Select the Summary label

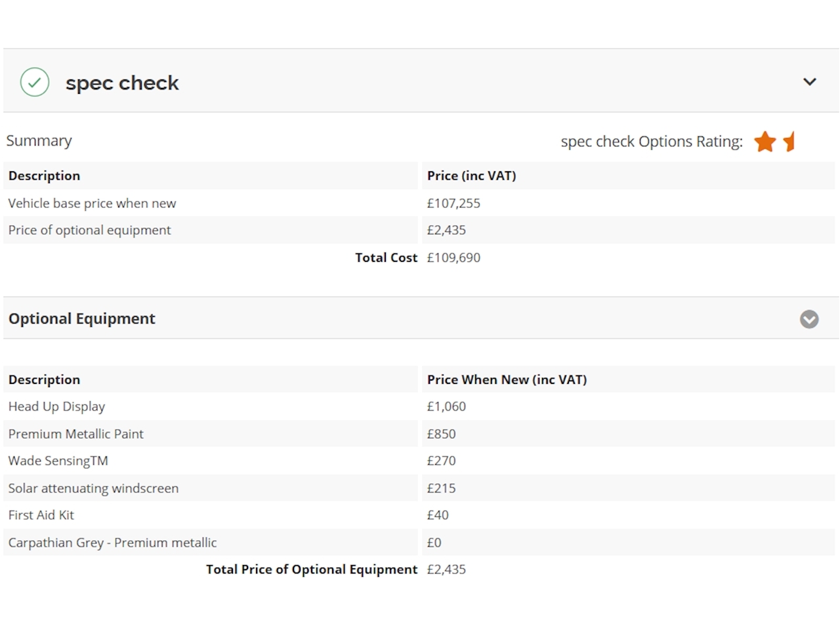[39, 140]
